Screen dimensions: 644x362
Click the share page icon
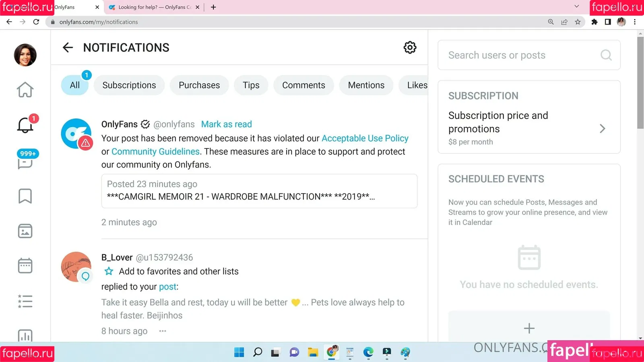pyautogui.click(x=564, y=22)
